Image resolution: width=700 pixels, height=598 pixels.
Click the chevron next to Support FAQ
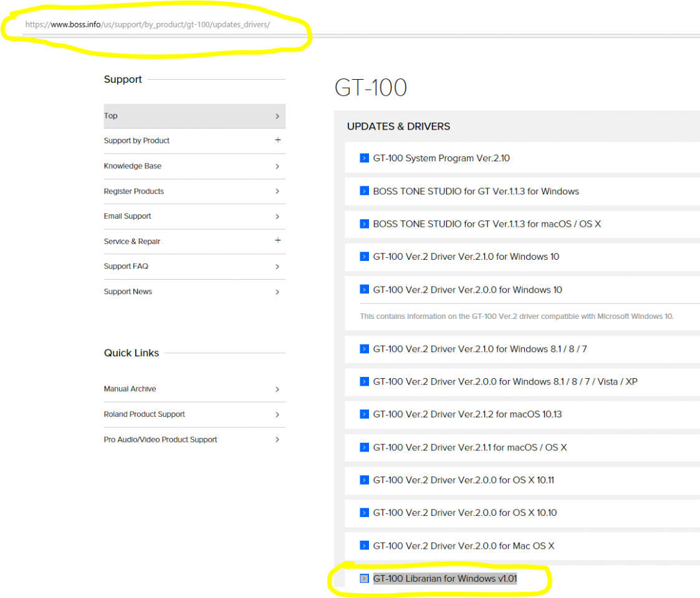[x=277, y=267]
